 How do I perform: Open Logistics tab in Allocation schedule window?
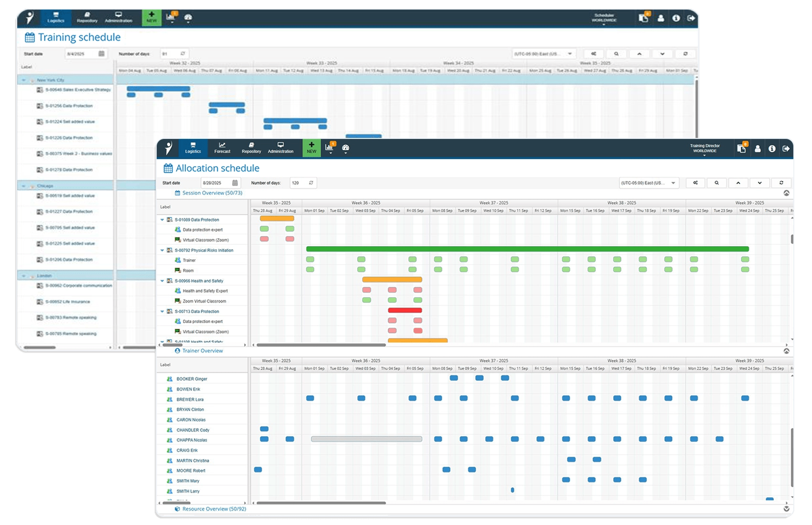pos(193,148)
